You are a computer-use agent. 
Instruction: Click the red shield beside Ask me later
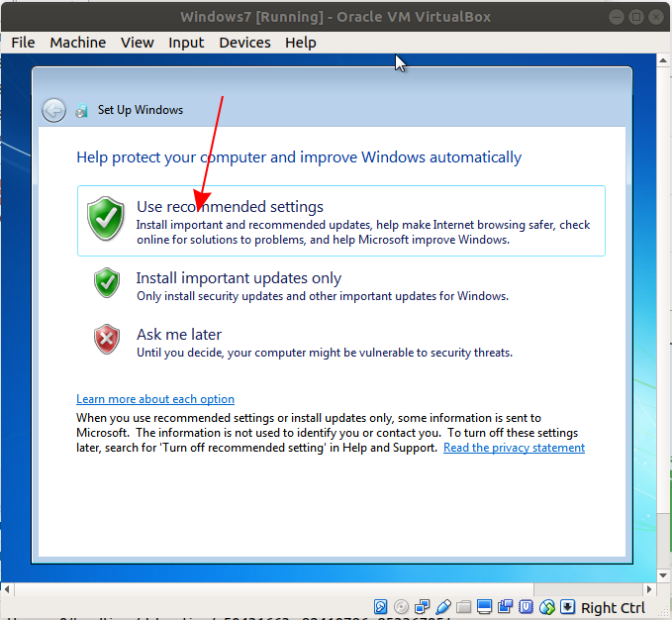(107, 339)
